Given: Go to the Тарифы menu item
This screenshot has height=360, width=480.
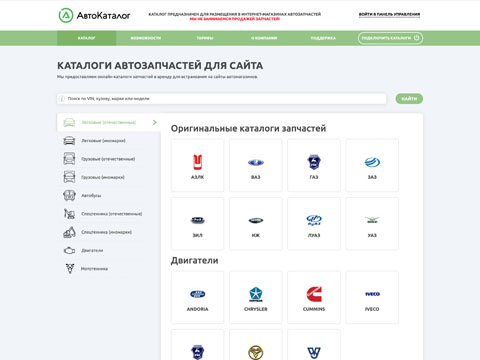Looking at the screenshot, I should (x=205, y=38).
